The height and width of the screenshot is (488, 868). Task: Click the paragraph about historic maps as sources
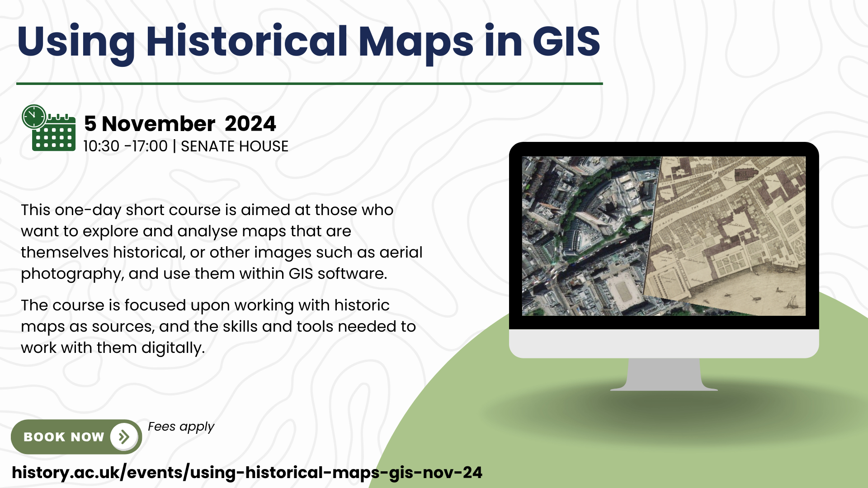[218, 326]
